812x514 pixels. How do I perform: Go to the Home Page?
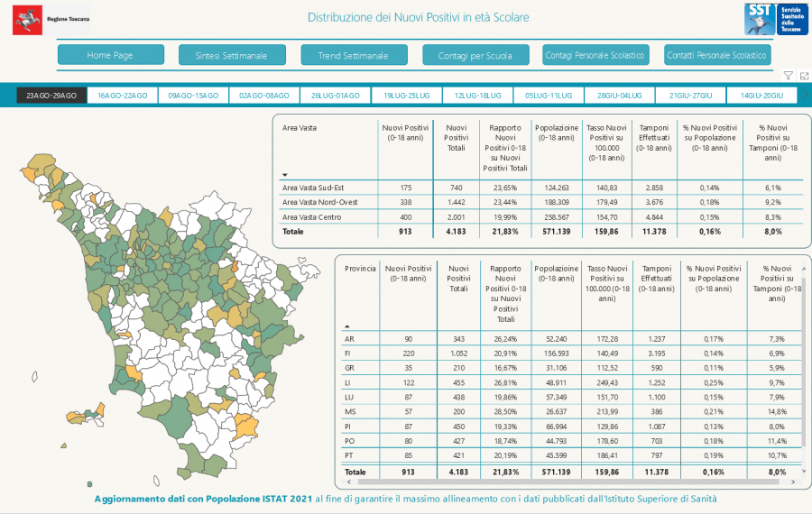110,55
